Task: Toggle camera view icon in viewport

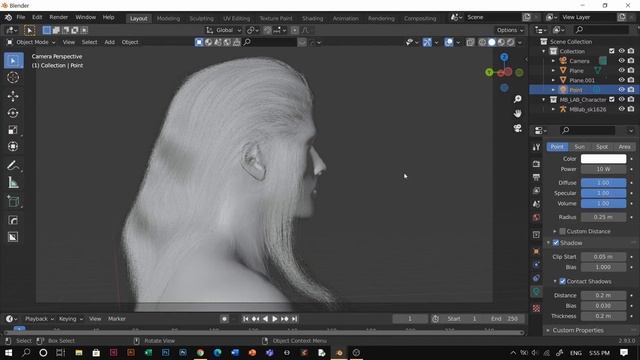Action: tap(518, 128)
